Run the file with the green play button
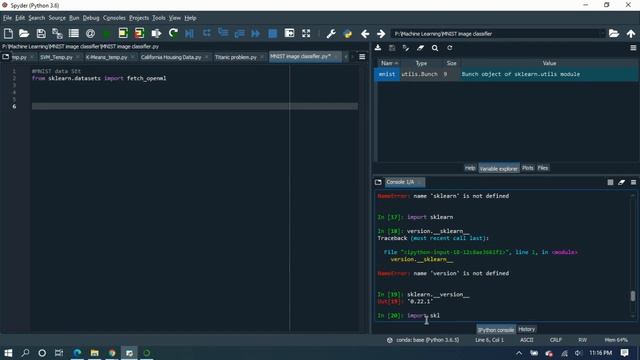 click(x=107, y=33)
